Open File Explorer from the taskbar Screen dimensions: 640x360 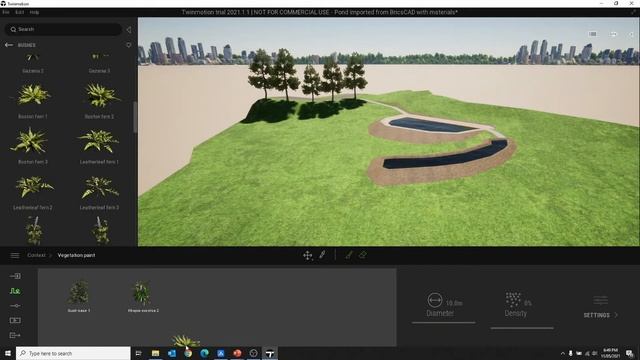tap(155, 353)
